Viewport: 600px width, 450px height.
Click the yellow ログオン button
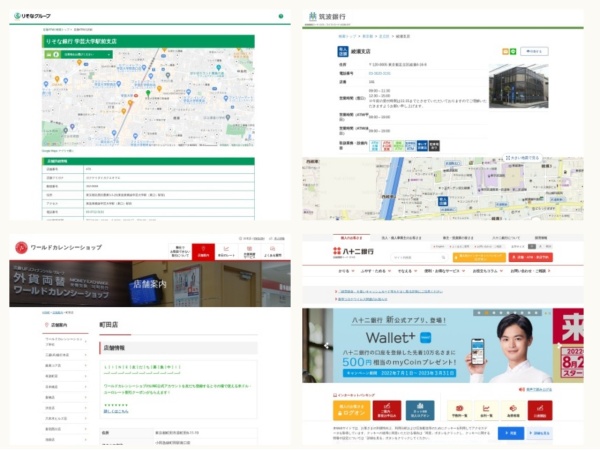(352, 410)
